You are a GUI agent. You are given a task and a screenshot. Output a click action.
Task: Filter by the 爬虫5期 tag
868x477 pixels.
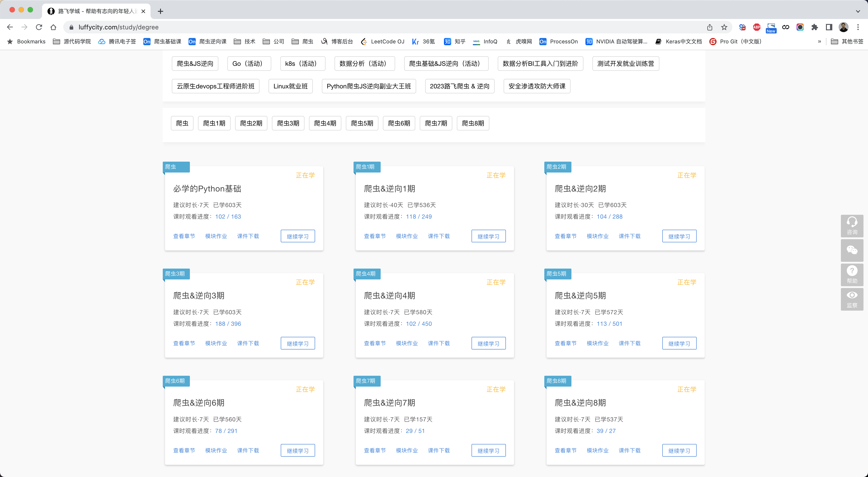click(362, 123)
